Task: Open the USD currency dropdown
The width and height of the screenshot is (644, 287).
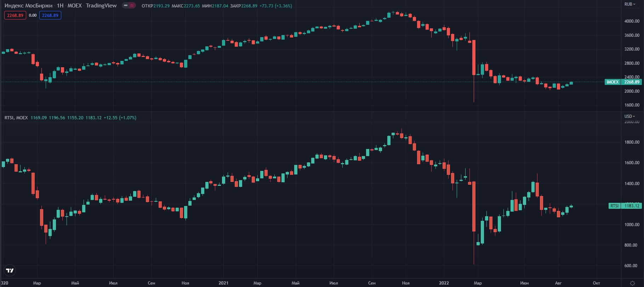Action: pos(630,116)
